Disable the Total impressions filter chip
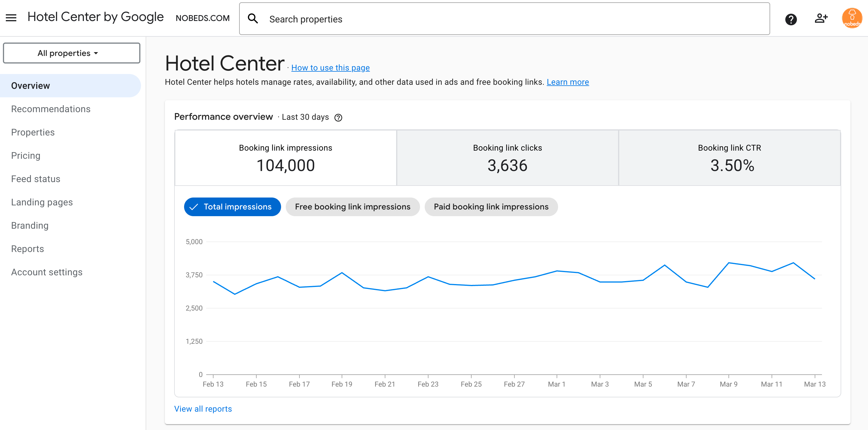Screen dimensions: 868x430 pos(232,207)
